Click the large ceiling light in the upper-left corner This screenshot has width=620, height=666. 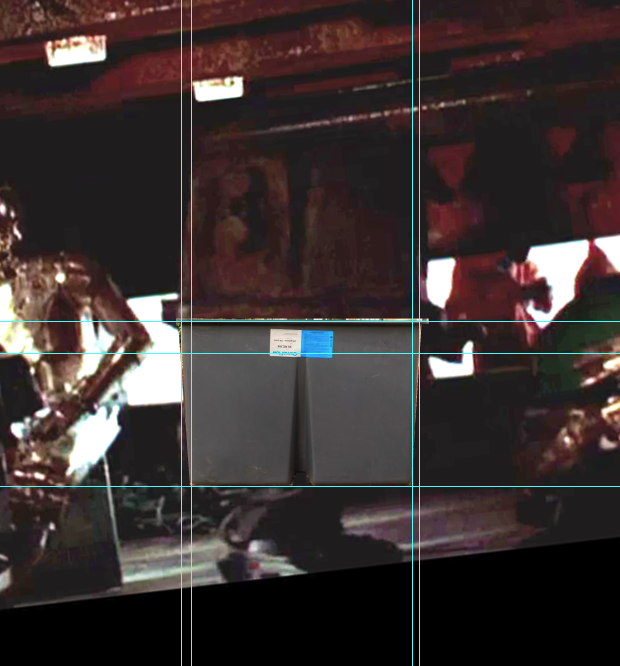76,51
